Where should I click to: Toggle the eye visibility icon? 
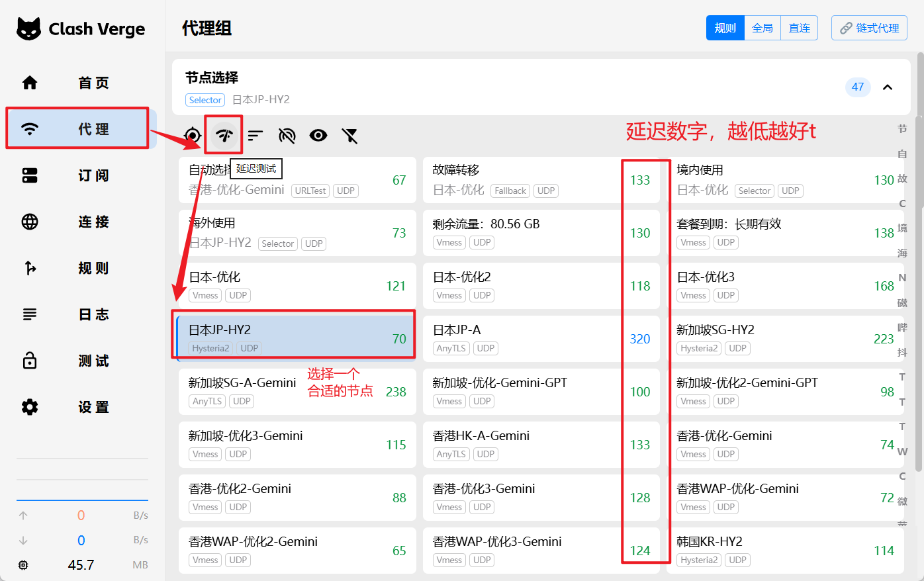pyautogui.click(x=318, y=136)
